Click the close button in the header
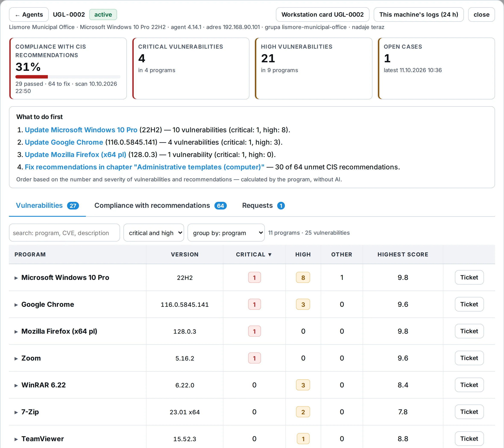This screenshot has height=448, width=504. (481, 15)
